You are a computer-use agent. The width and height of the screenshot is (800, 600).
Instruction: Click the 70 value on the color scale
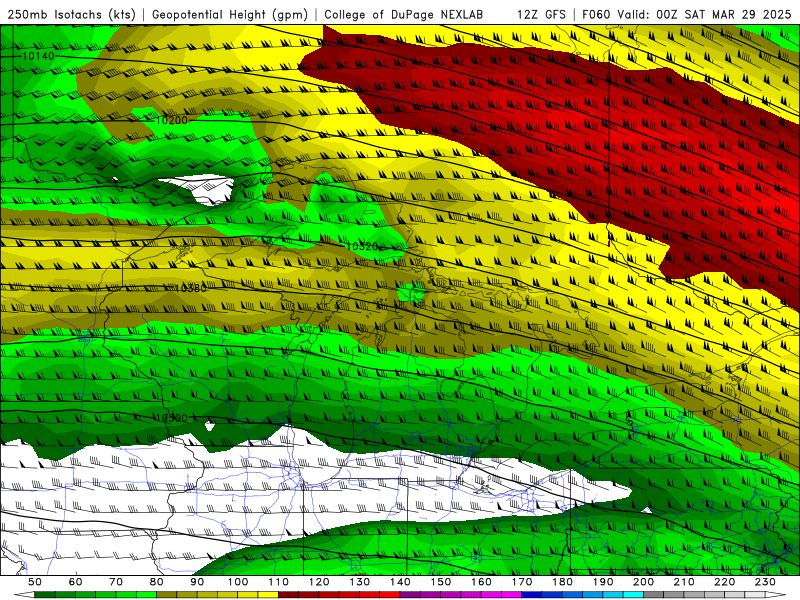tap(116, 582)
